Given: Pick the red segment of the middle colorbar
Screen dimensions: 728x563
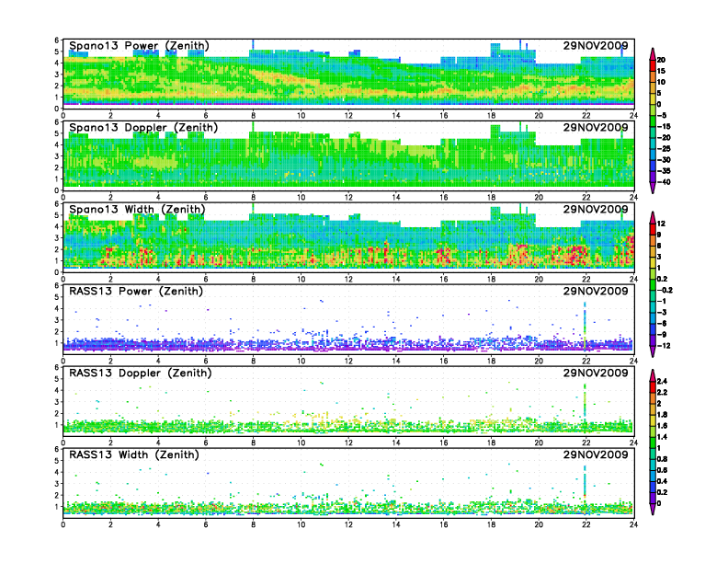Looking at the screenshot, I should coord(653,229).
